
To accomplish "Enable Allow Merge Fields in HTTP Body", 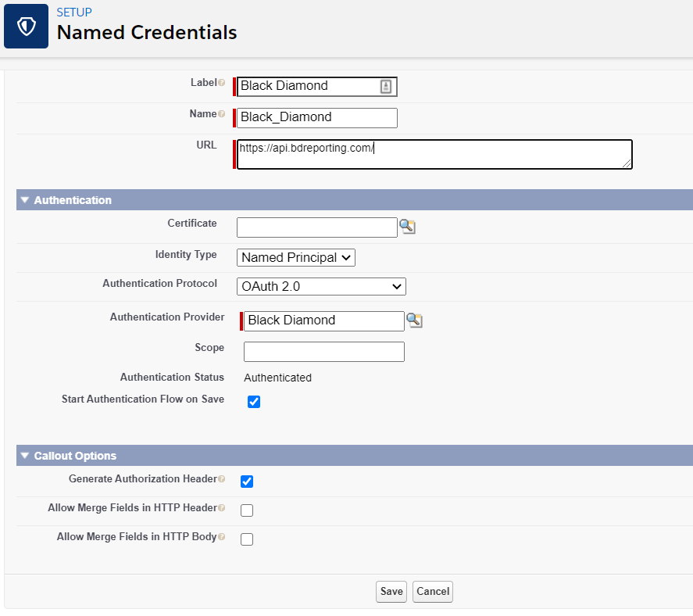I will point(247,539).
